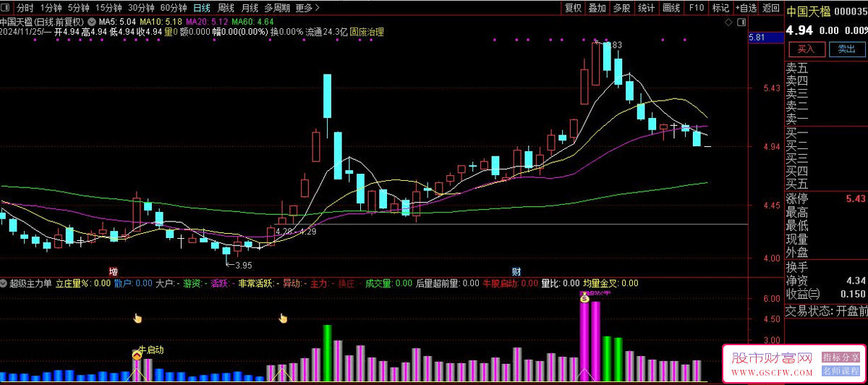Click the 收益(三) earnings row
The width and height of the screenshot is (868, 385).
coord(826,294)
